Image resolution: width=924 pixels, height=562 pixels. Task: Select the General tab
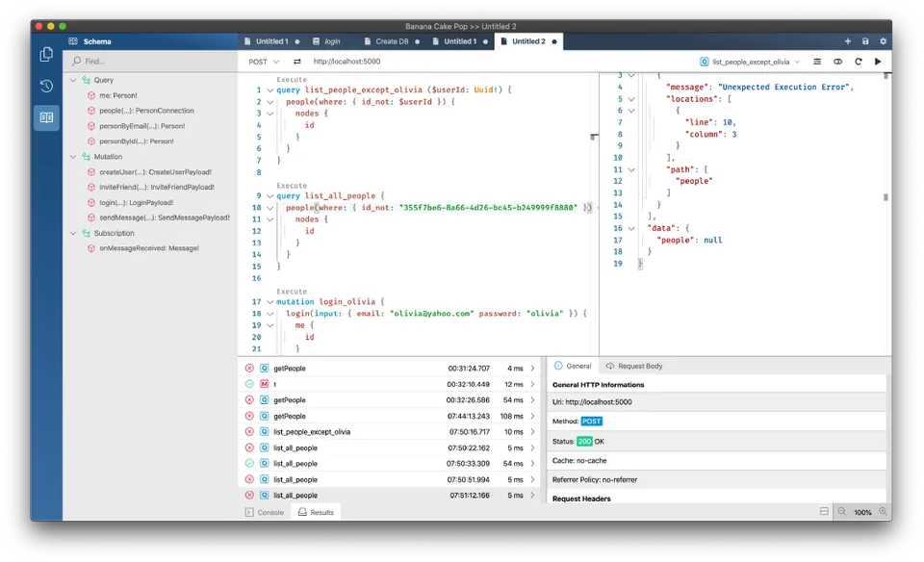tap(573, 366)
